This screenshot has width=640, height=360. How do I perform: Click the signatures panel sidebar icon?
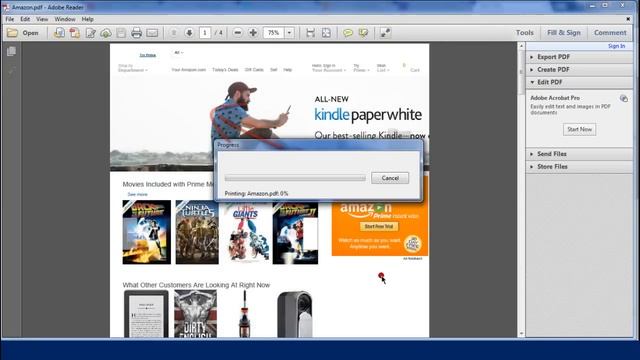coord(11,70)
